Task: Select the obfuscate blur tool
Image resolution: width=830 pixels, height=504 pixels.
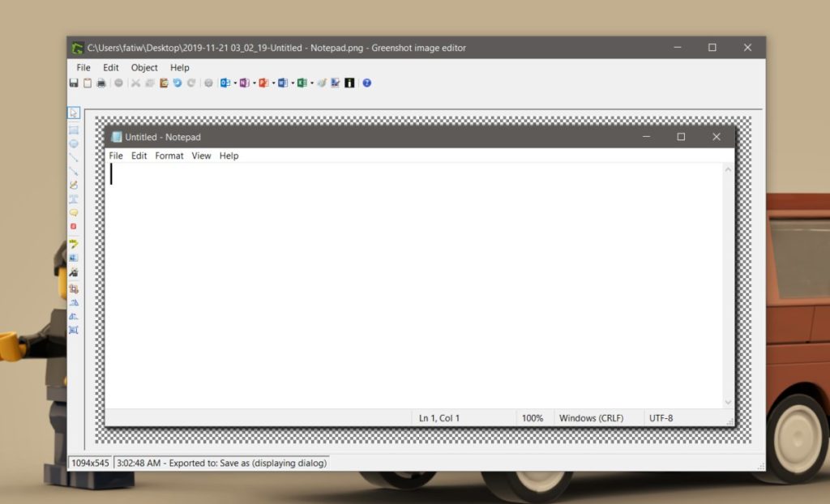Action: (74, 256)
